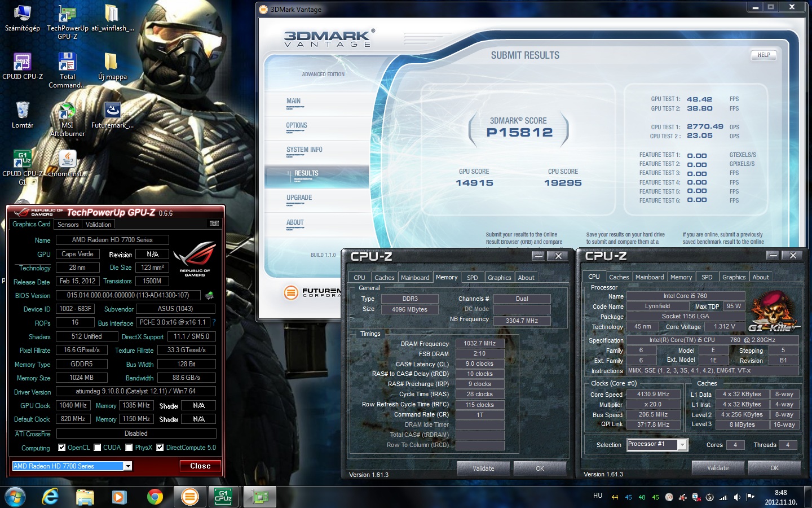Image resolution: width=812 pixels, height=508 pixels.
Task: Click the Bus Interface question mark icon
Action: coord(214,323)
